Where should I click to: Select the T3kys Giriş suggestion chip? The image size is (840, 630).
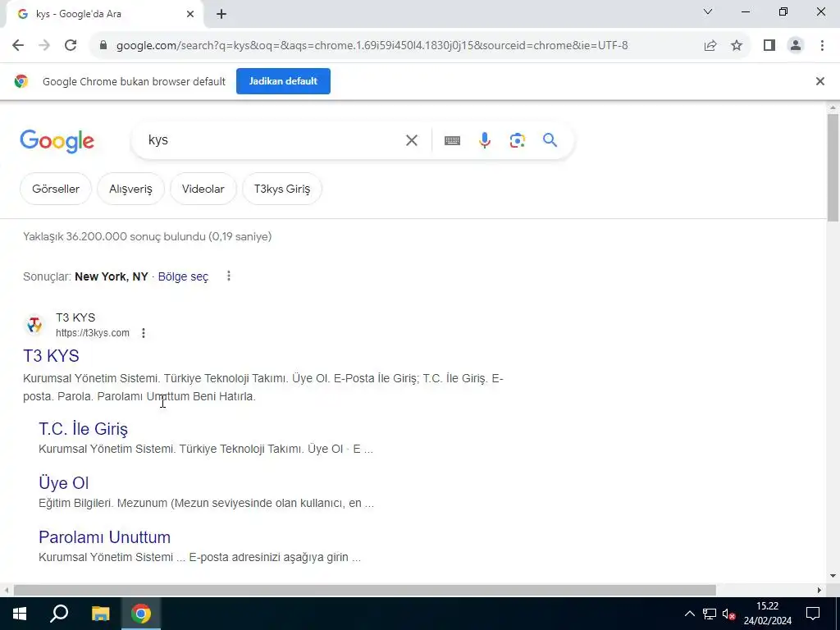coord(282,189)
